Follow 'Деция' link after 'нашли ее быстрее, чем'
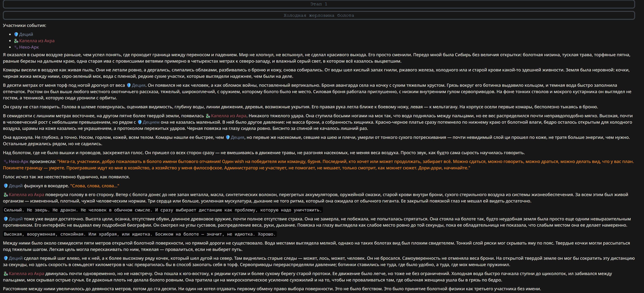This screenshot has width=644, height=293. [238, 137]
